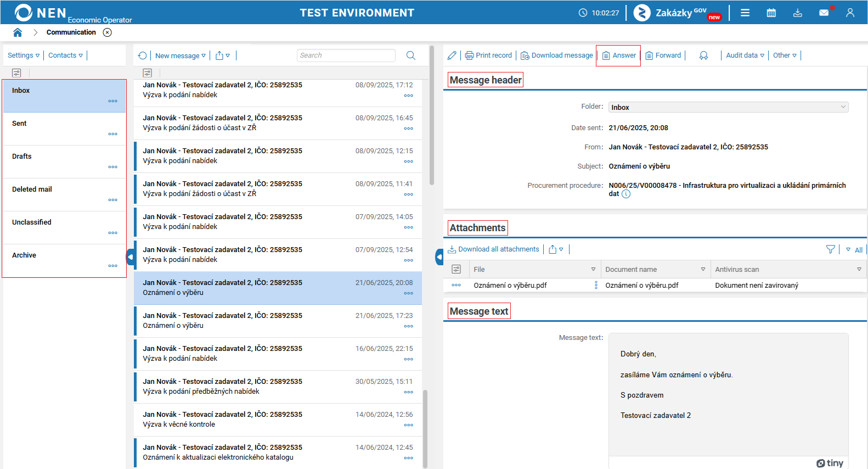The image size is (868, 469).
Task: Select the Drafts folder
Action: pos(64,162)
